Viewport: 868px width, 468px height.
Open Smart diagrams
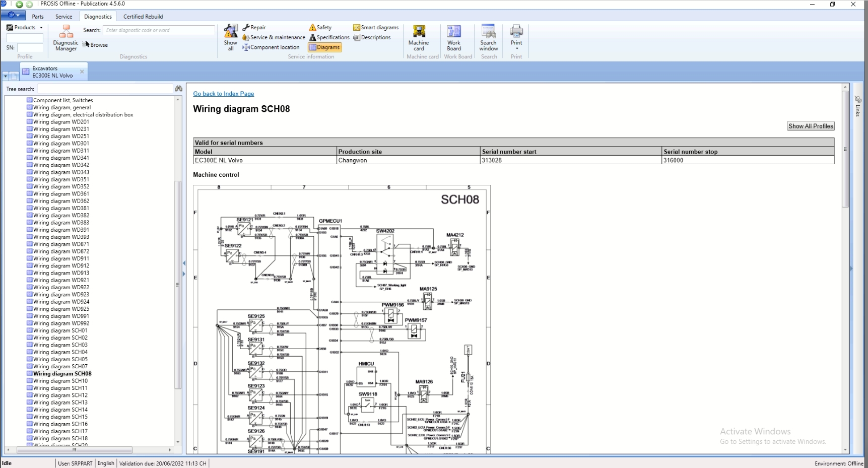tap(376, 28)
